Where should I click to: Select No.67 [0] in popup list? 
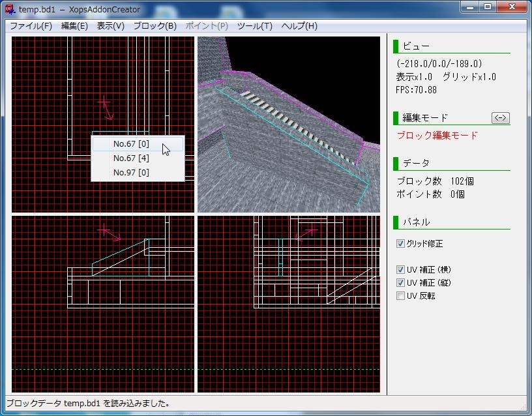[138, 144]
